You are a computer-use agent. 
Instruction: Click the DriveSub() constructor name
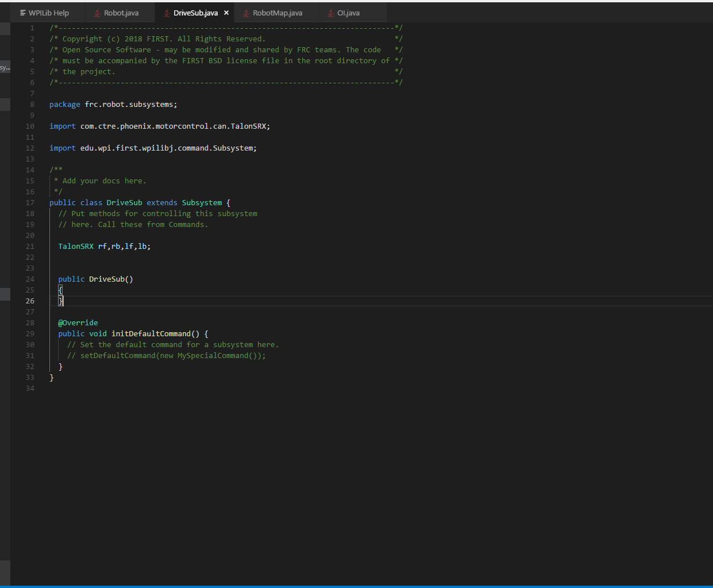click(x=106, y=279)
